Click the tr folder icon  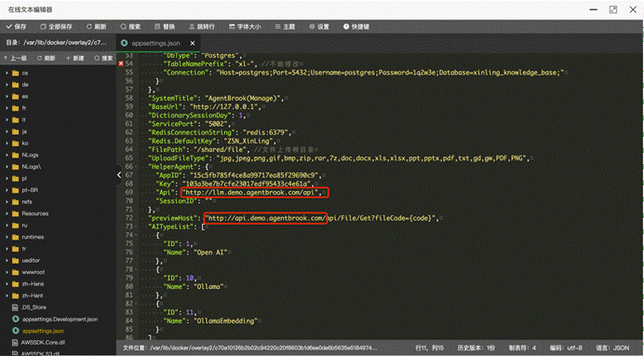[16, 249]
